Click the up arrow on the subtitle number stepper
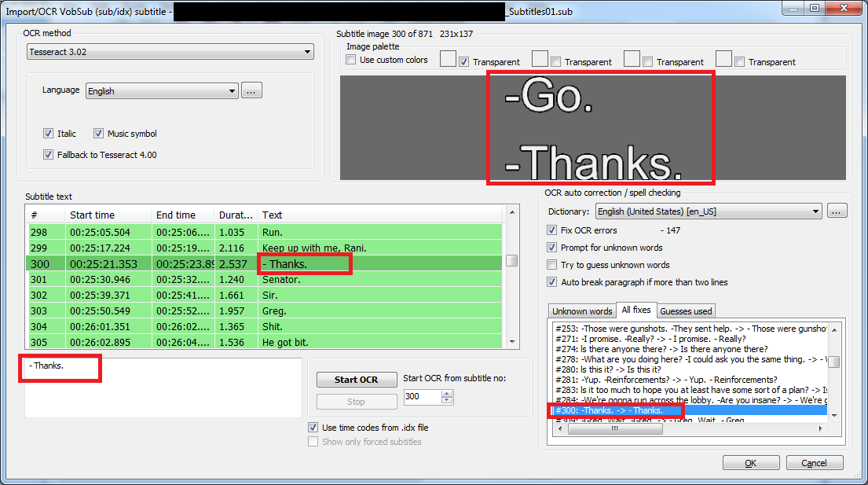 tap(447, 394)
